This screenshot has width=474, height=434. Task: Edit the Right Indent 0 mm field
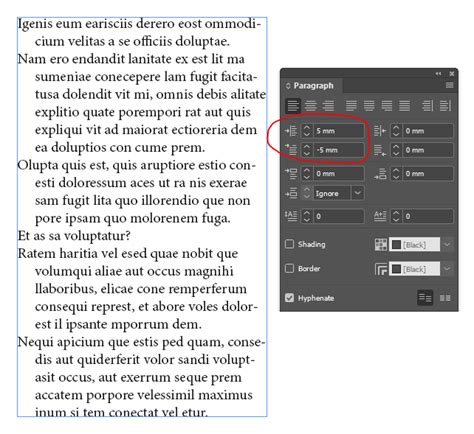[x=427, y=131]
